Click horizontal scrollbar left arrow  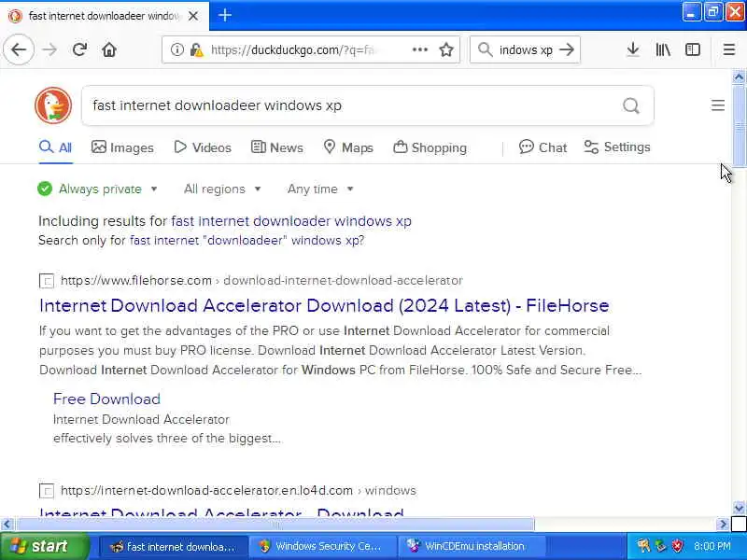7,525
